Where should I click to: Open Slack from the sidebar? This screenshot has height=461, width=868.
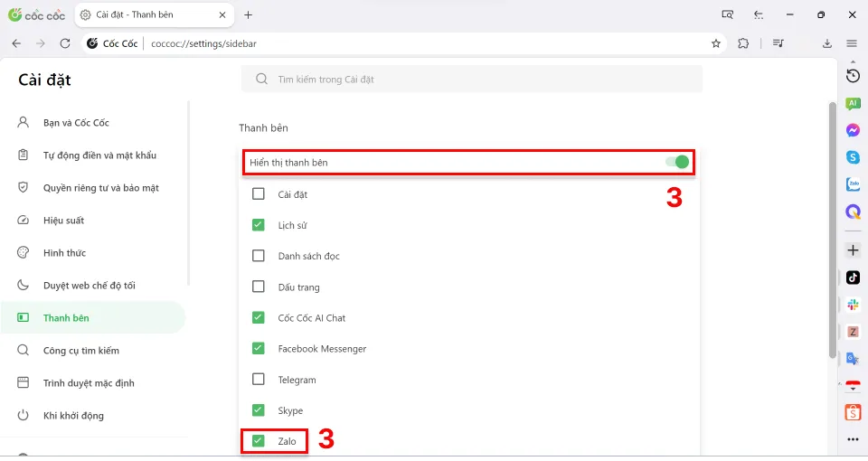[x=852, y=305]
